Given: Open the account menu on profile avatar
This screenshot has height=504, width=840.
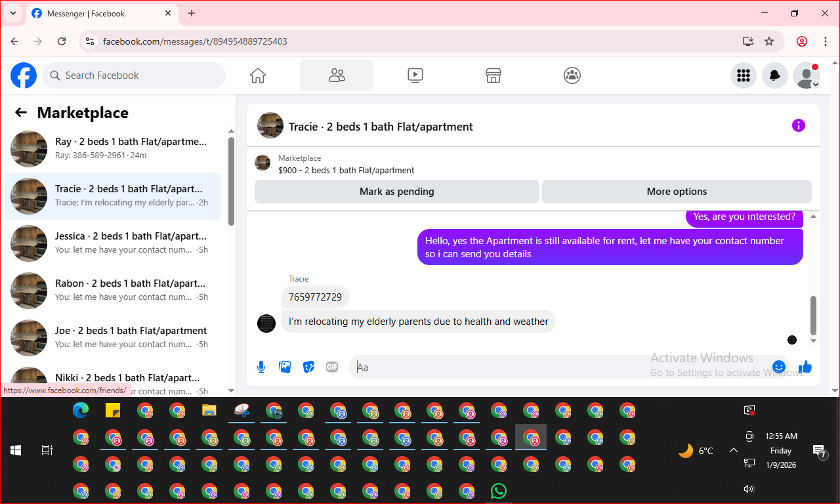Looking at the screenshot, I should coord(807,75).
